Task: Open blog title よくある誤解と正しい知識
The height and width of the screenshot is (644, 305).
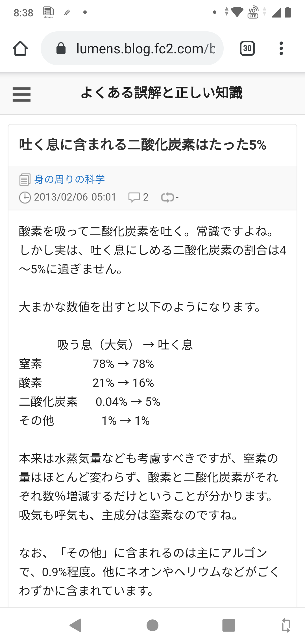Action: [162, 93]
